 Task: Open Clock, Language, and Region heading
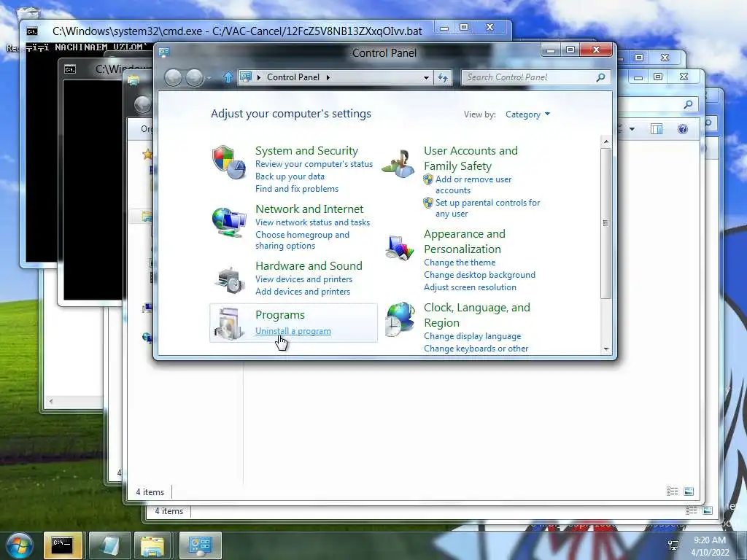coord(477,315)
